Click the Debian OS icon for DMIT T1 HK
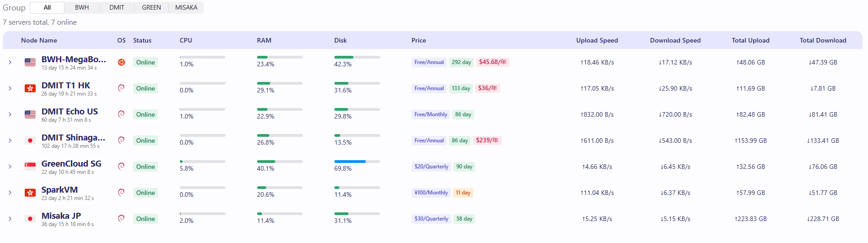This screenshot has width=868, height=243. click(x=121, y=88)
